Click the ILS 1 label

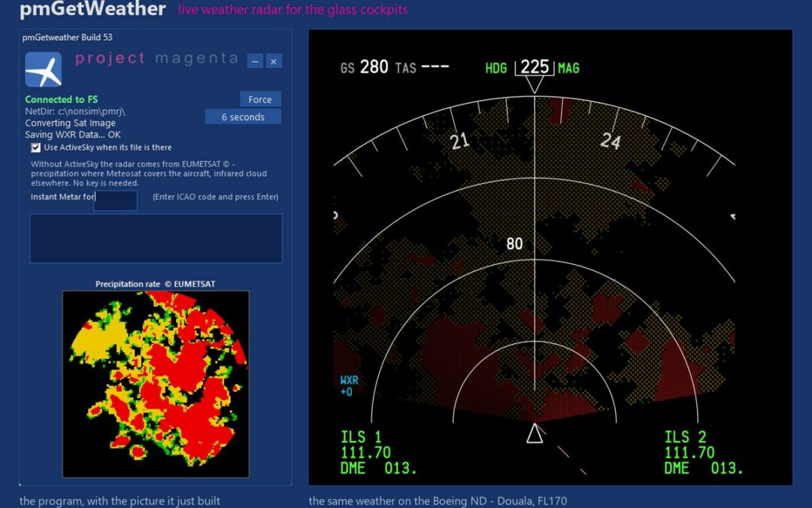[x=361, y=437]
